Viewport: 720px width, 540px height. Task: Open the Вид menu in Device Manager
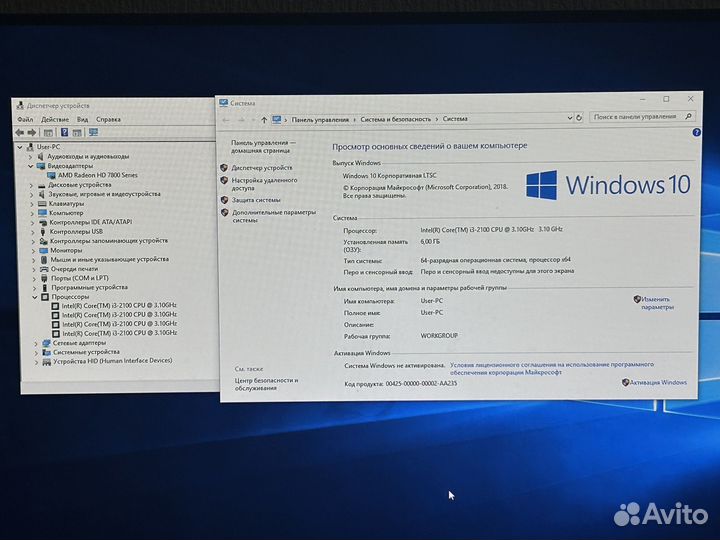pos(82,119)
